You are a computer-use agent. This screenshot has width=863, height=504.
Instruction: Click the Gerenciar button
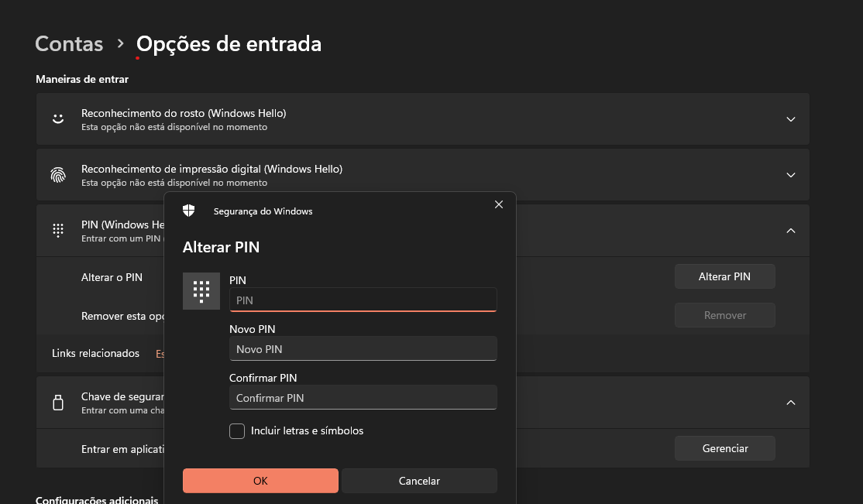point(725,448)
